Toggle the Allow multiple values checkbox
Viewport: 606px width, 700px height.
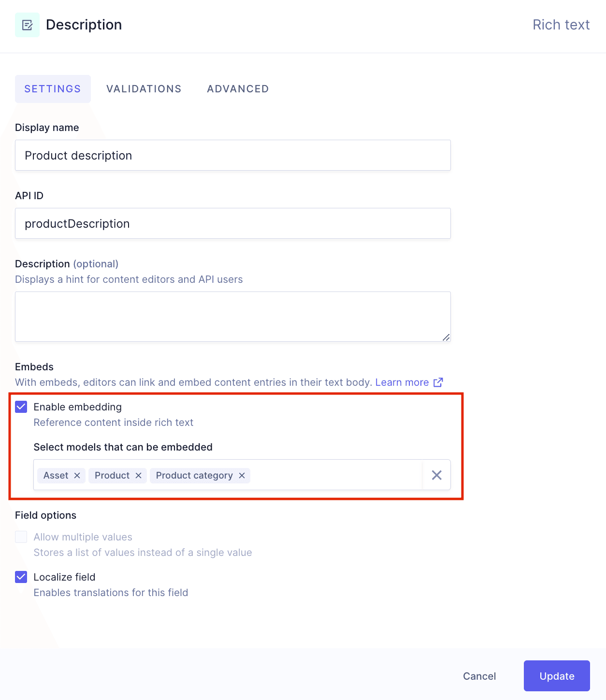tap(21, 537)
